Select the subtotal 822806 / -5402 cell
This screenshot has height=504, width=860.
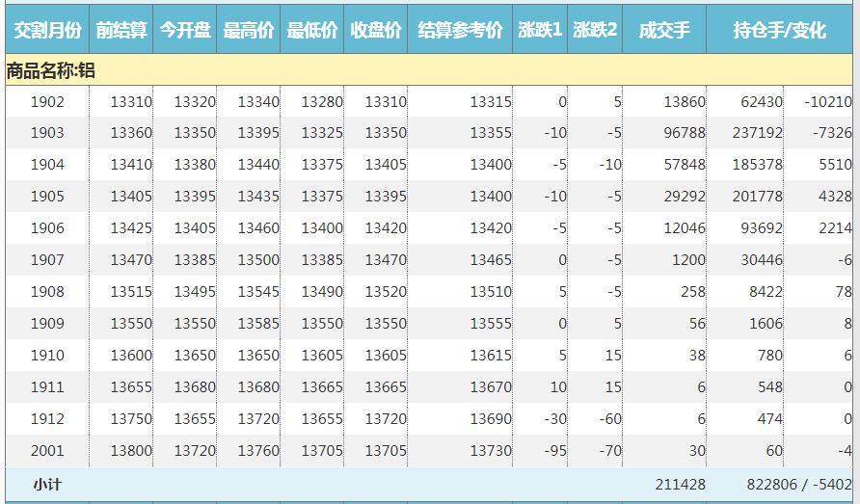click(798, 484)
